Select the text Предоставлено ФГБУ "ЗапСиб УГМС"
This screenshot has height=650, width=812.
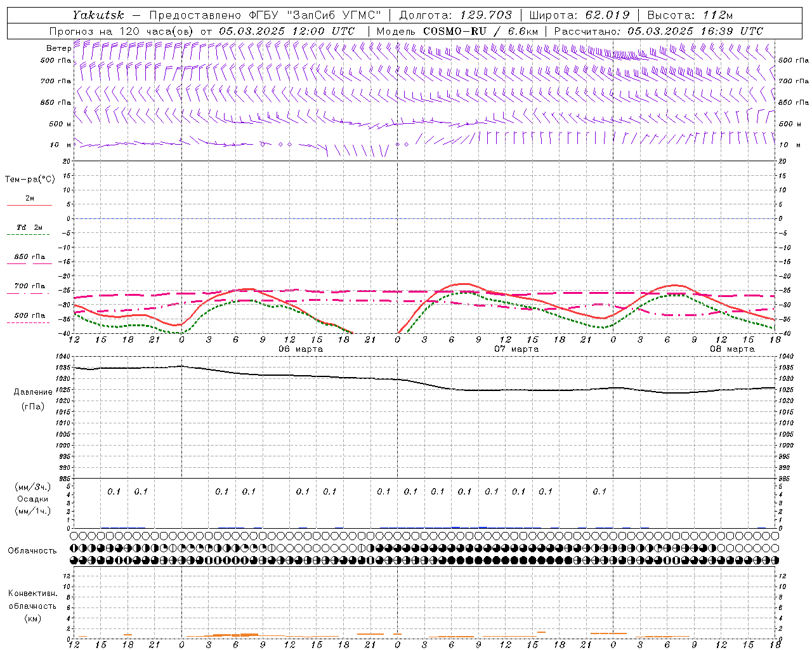pyautogui.click(x=265, y=15)
